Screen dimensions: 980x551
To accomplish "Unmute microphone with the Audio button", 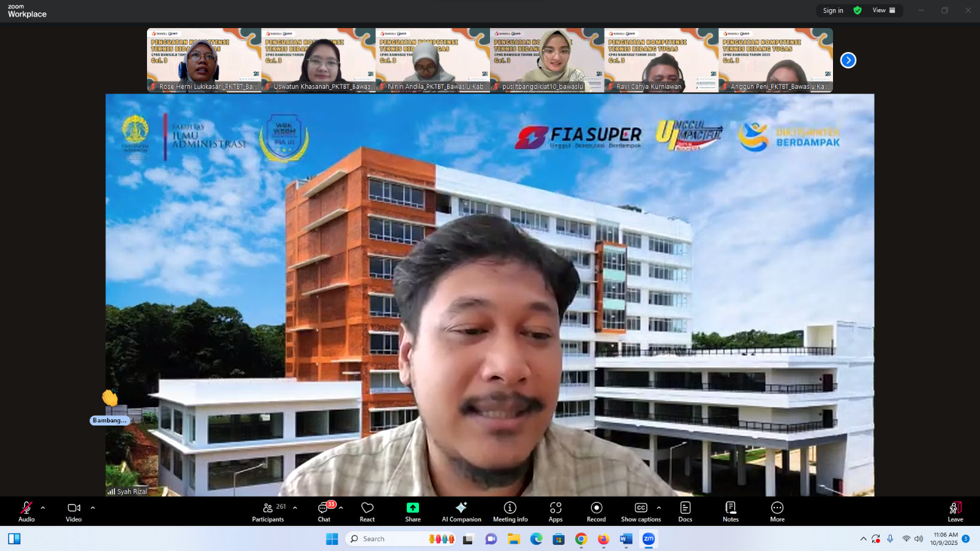I will [26, 511].
